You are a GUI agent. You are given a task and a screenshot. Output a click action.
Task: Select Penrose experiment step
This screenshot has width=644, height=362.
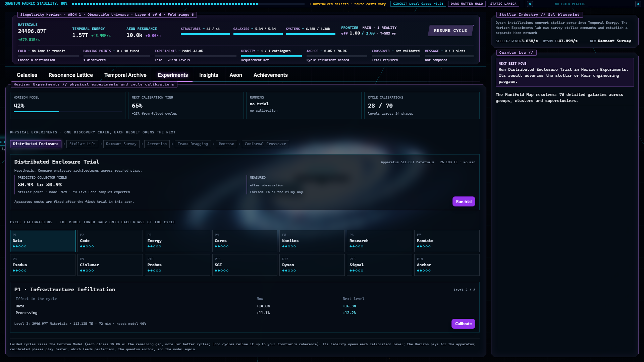(226, 144)
